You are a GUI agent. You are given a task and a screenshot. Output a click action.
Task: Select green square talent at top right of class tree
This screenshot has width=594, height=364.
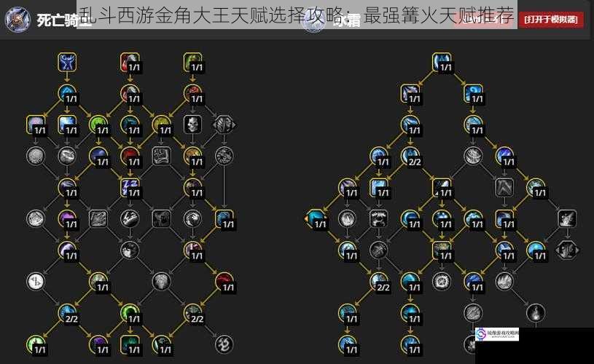(192, 62)
